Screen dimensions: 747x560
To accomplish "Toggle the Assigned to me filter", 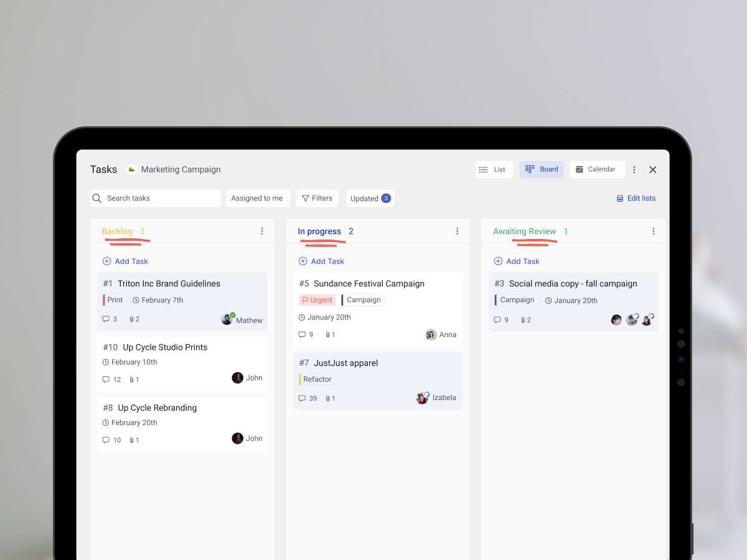I will click(x=257, y=198).
